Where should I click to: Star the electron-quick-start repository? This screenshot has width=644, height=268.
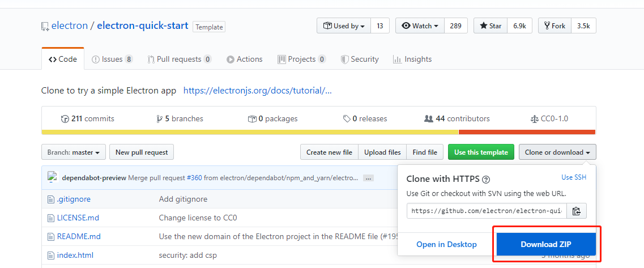(491, 26)
